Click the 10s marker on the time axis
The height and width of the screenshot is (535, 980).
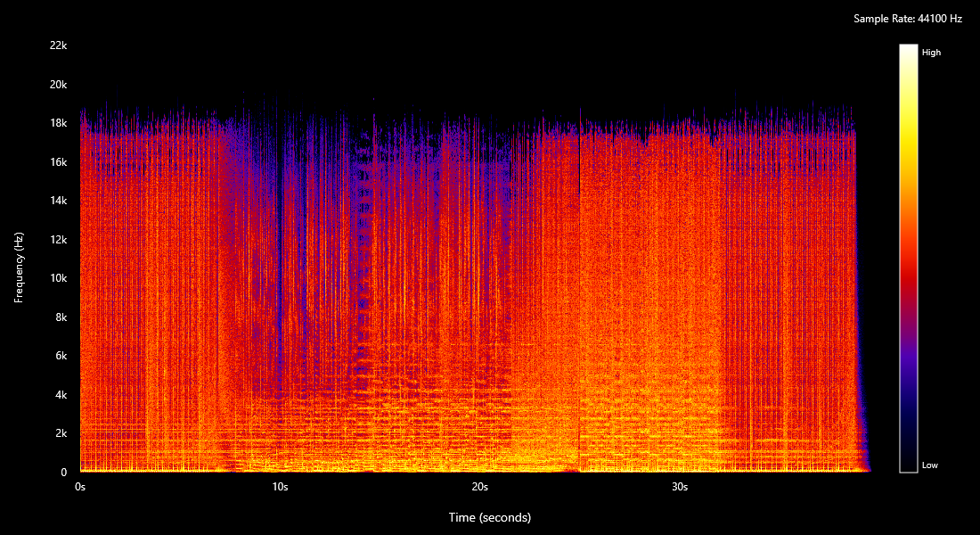[280, 487]
